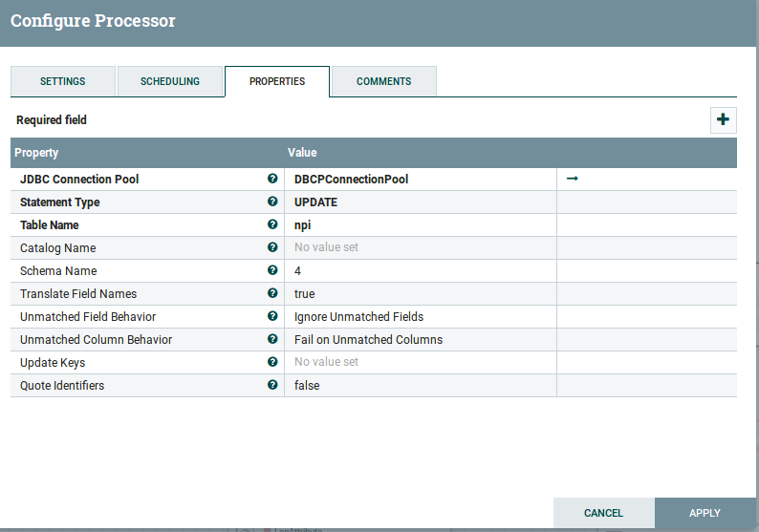The width and height of the screenshot is (759, 532).
Task: Click help icon for Unmatched Field Behavior
Action: tap(272, 316)
